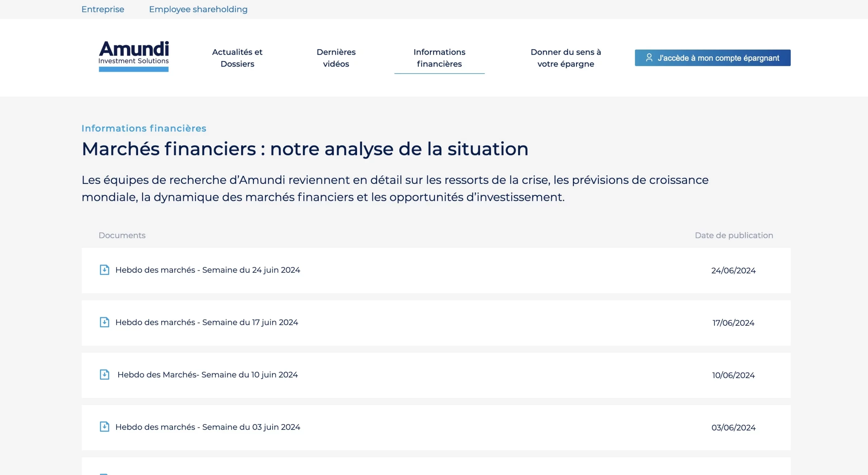Open Hebdo des marchés - Semaine du 24 juin 2024

[x=208, y=270]
